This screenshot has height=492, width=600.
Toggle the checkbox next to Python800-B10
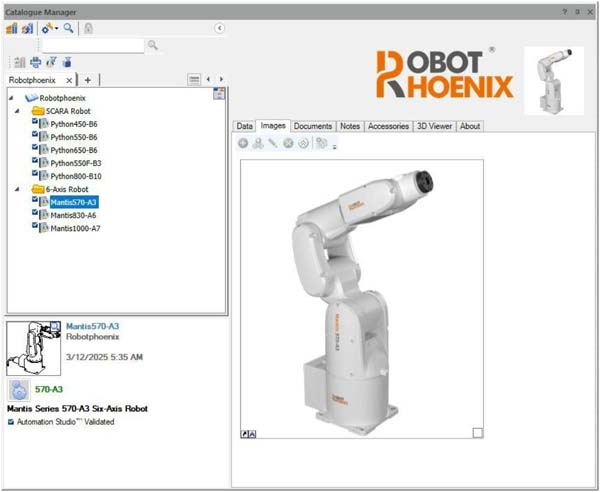point(35,173)
